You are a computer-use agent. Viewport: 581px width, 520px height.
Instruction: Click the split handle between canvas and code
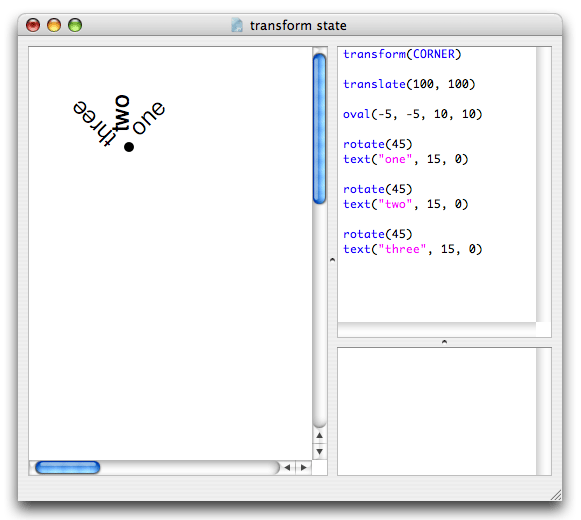tap(332, 260)
